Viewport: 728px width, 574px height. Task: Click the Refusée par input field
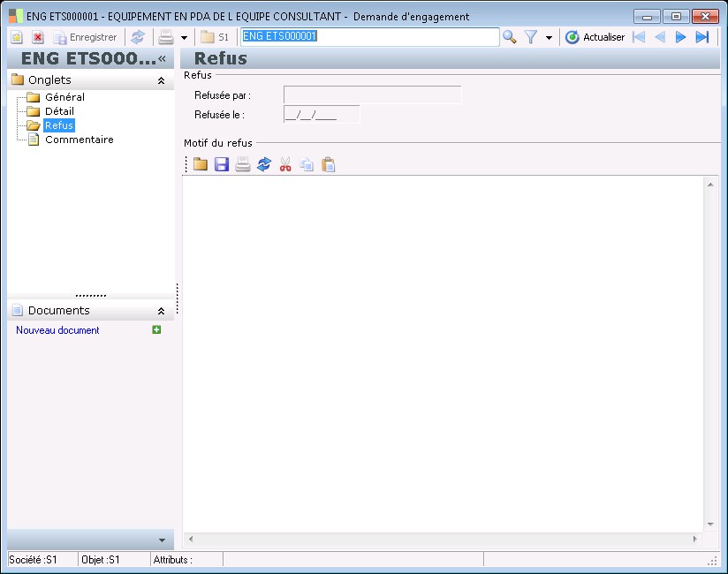click(x=372, y=95)
